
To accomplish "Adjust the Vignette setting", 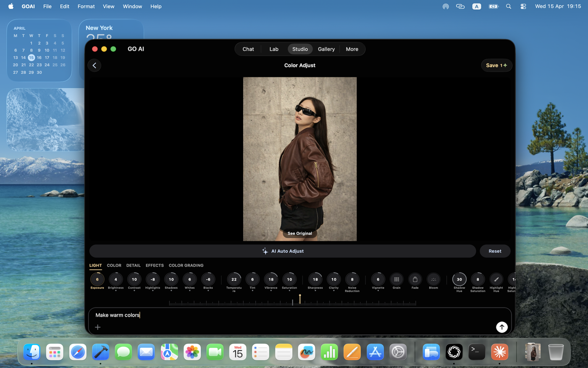I will click(x=378, y=279).
